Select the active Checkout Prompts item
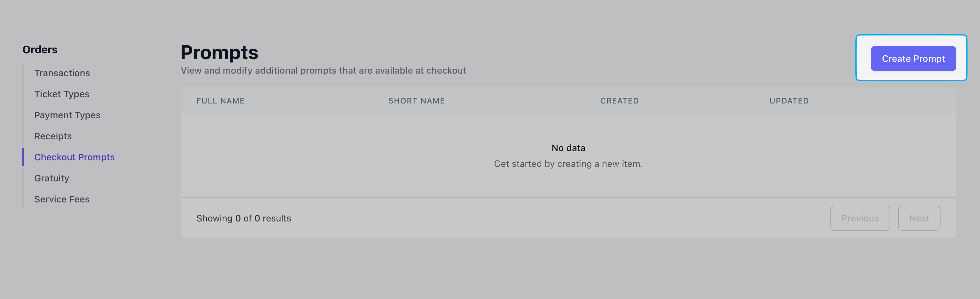 74,157
